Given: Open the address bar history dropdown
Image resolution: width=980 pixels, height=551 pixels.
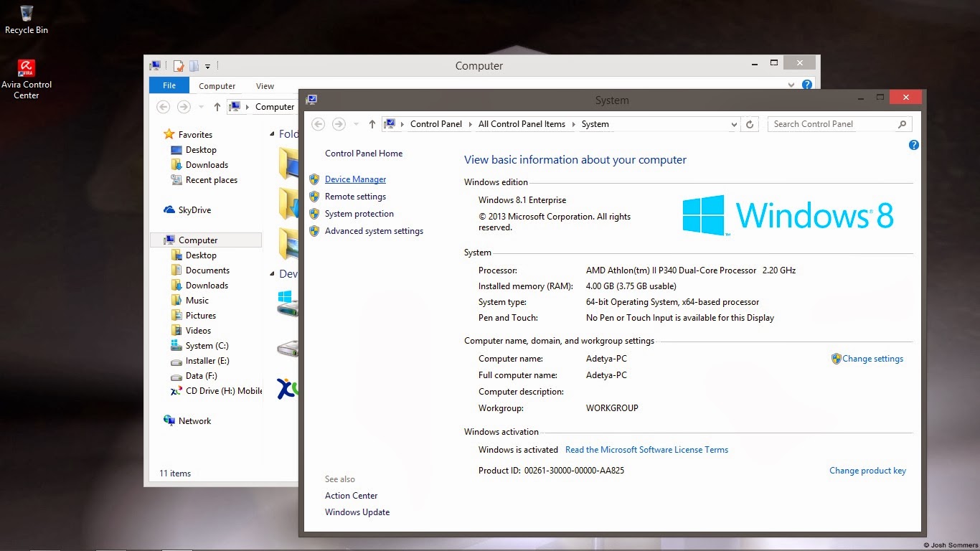Looking at the screenshot, I should pos(733,124).
